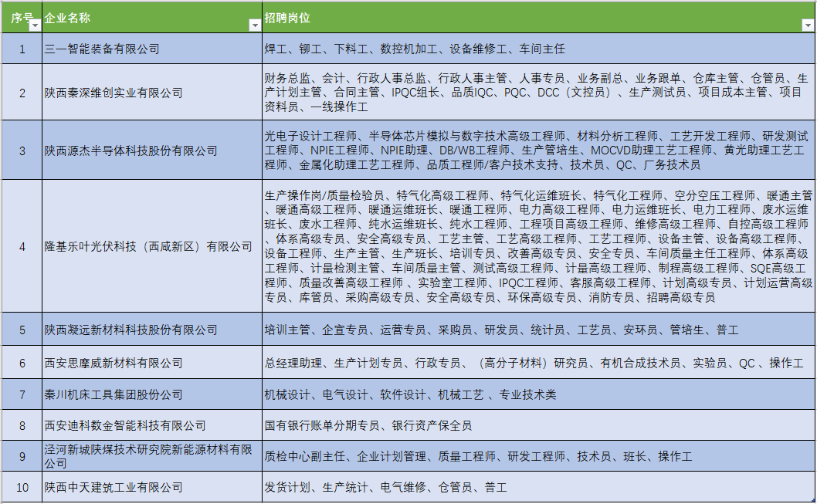Click the cell 国有银行账单分期专员、银行资产保全员
The width and height of the screenshot is (817, 504).
(x=539, y=425)
